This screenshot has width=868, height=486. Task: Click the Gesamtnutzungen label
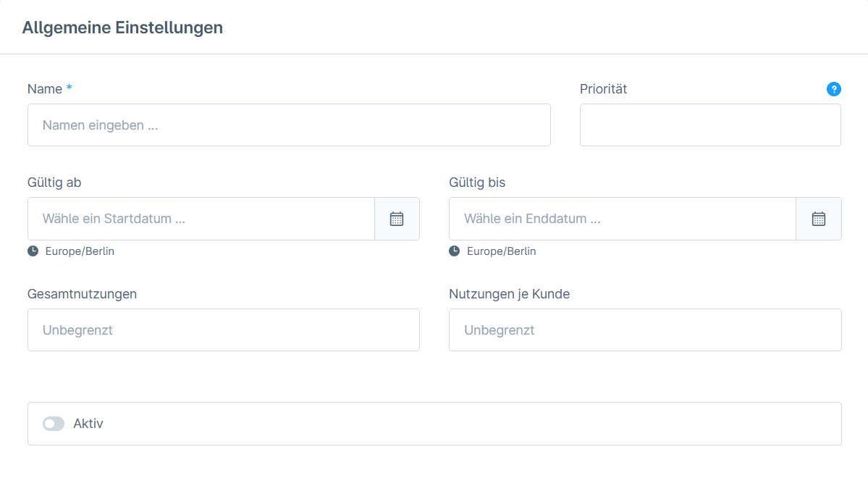pyautogui.click(x=82, y=294)
